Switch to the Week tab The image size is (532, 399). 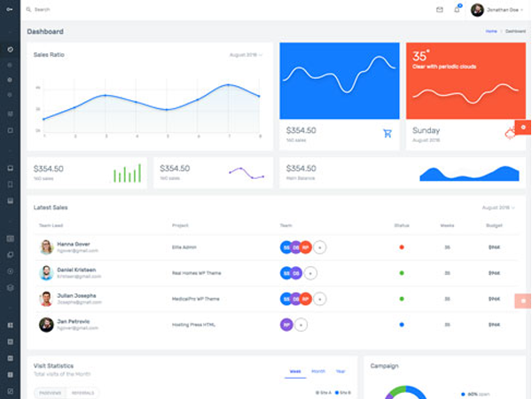pyautogui.click(x=295, y=372)
